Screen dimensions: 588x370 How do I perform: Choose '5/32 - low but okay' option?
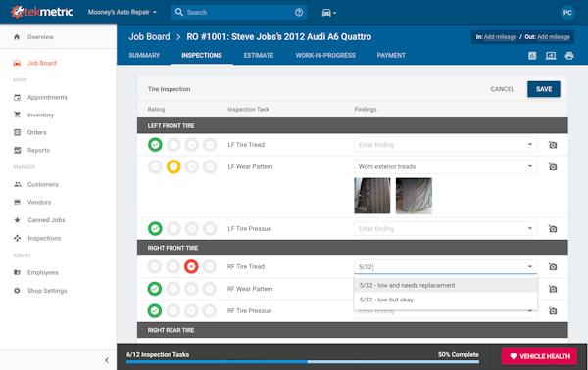click(446, 300)
